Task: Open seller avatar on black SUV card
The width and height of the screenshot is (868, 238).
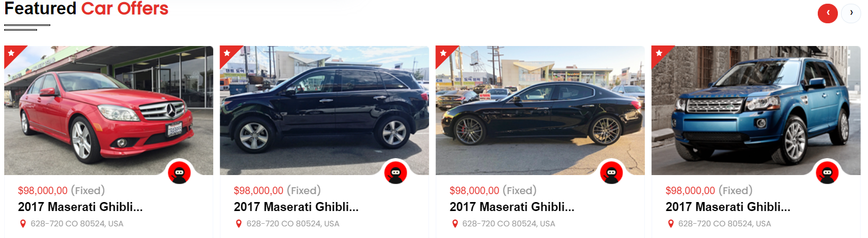Action: pyautogui.click(x=395, y=173)
